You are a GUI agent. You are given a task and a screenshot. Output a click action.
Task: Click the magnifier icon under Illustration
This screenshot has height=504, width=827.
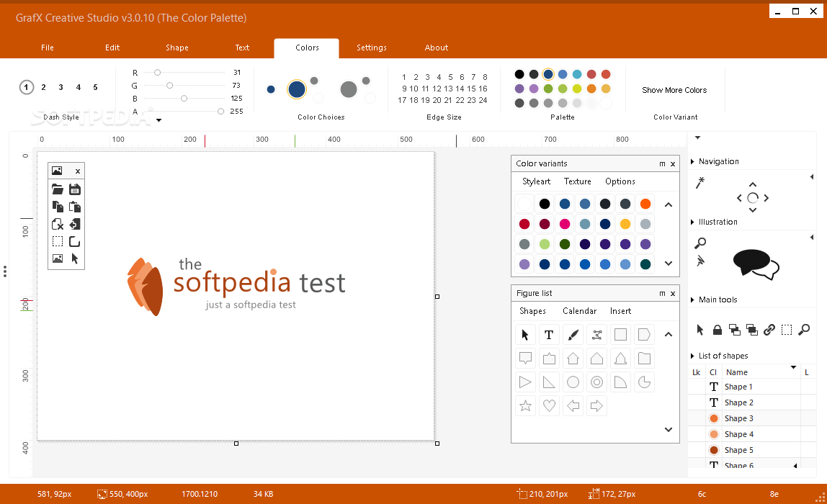[x=700, y=243]
